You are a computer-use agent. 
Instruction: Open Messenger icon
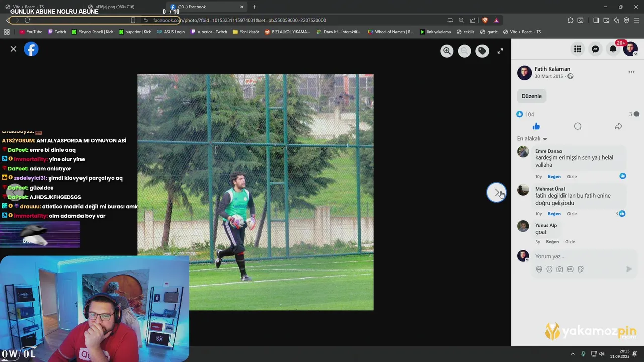click(595, 49)
